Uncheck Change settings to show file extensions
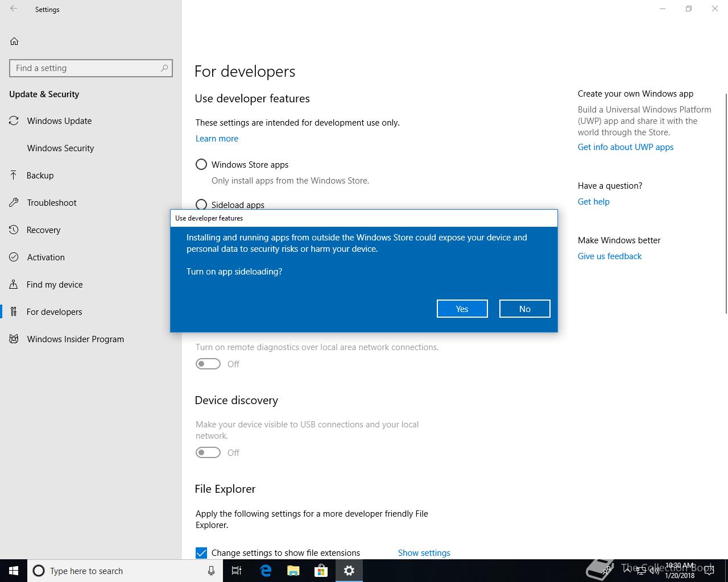This screenshot has height=582, width=728. pyautogui.click(x=201, y=553)
